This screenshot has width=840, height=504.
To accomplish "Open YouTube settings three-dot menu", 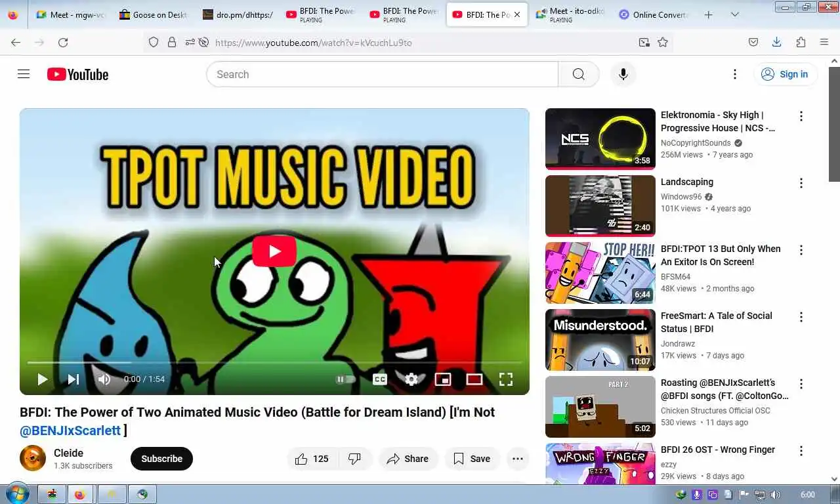I will pos(735,74).
